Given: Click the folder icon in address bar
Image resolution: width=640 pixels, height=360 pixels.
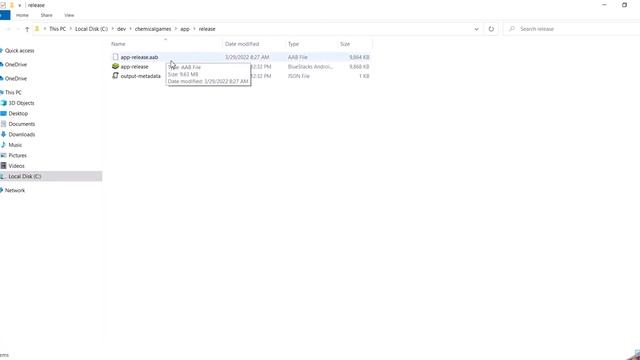Looking at the screenshot, I should (37, 29).
